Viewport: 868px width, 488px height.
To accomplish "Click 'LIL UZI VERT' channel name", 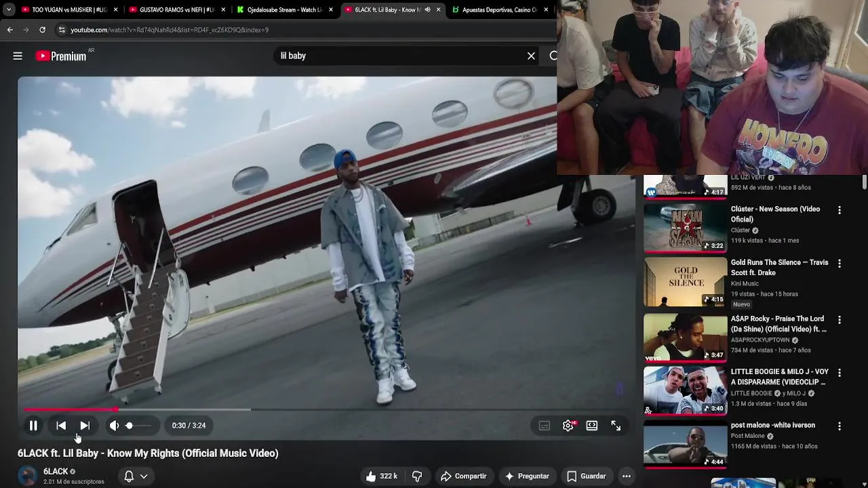I will pos(748,178).
